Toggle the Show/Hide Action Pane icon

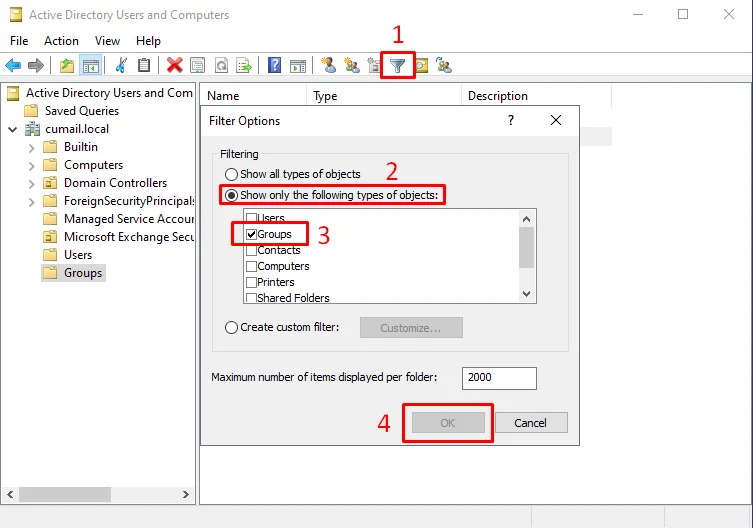(298, 65)
